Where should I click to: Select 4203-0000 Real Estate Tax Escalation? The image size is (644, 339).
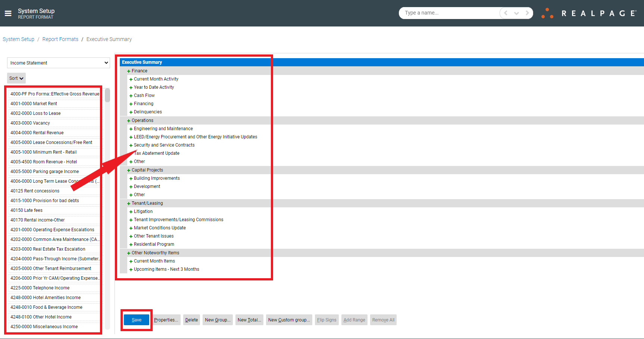click(54, 249)
